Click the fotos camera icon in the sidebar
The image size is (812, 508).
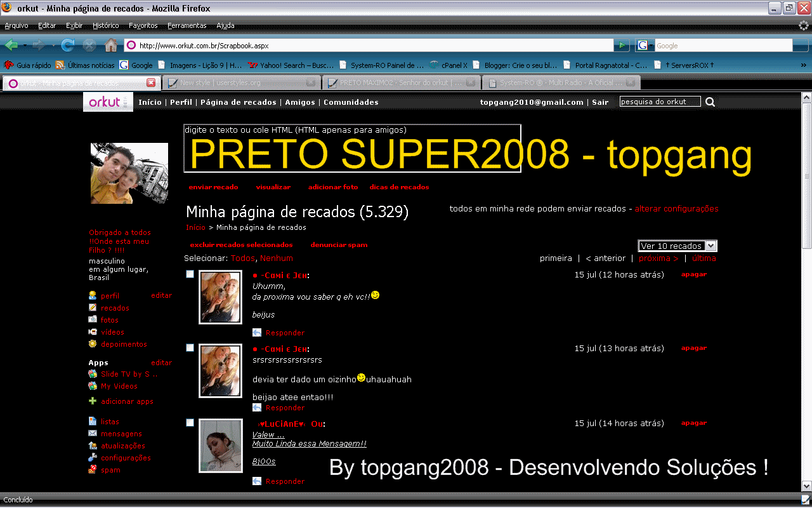click(x=93, y=319)
